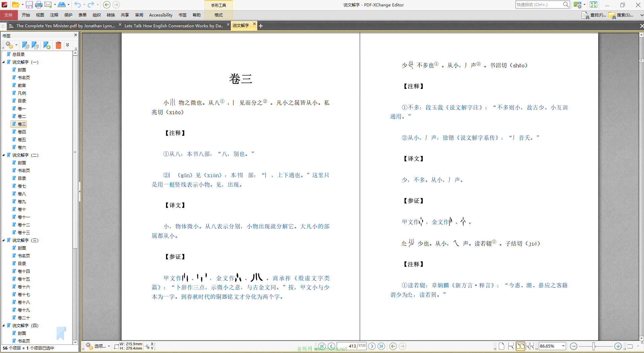644x353 pixels.
Task: Open the 转换 convert ribbon tab
Action: point(111,15)
